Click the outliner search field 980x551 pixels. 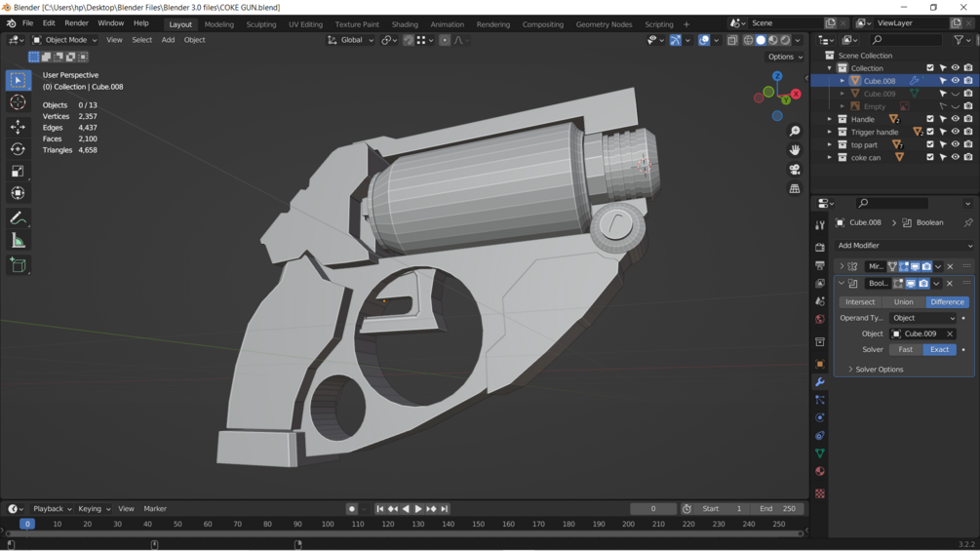pyautogui.click(x=905, y=40)
